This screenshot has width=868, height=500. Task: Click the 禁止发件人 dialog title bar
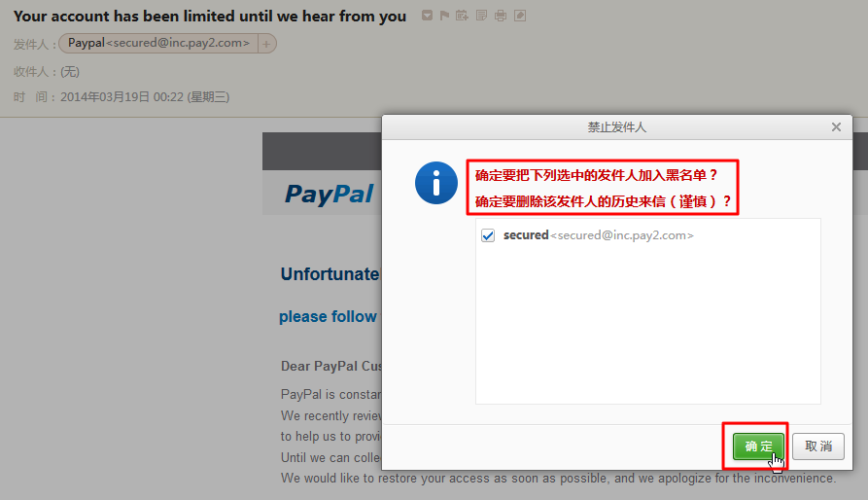616,127
